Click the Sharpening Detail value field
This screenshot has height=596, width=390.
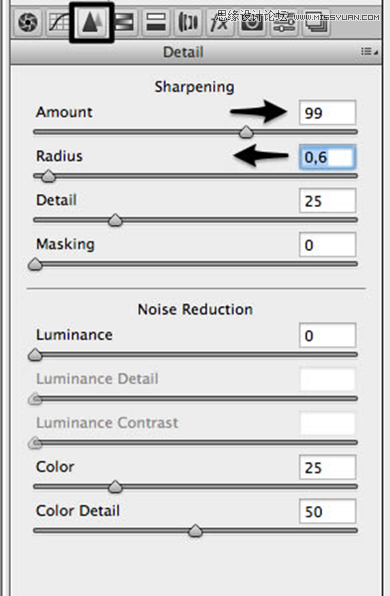(327, 201)
